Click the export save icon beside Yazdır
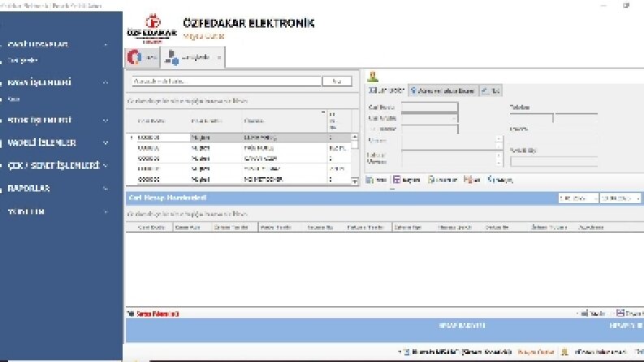The width and height of the screenshot is (644, 362). tap(620, 313)
